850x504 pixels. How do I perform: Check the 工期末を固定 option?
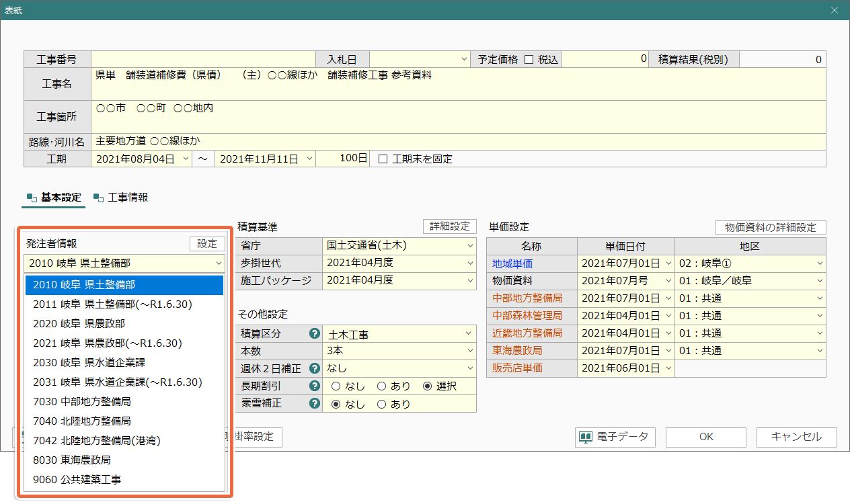click(x=383, y=159)
